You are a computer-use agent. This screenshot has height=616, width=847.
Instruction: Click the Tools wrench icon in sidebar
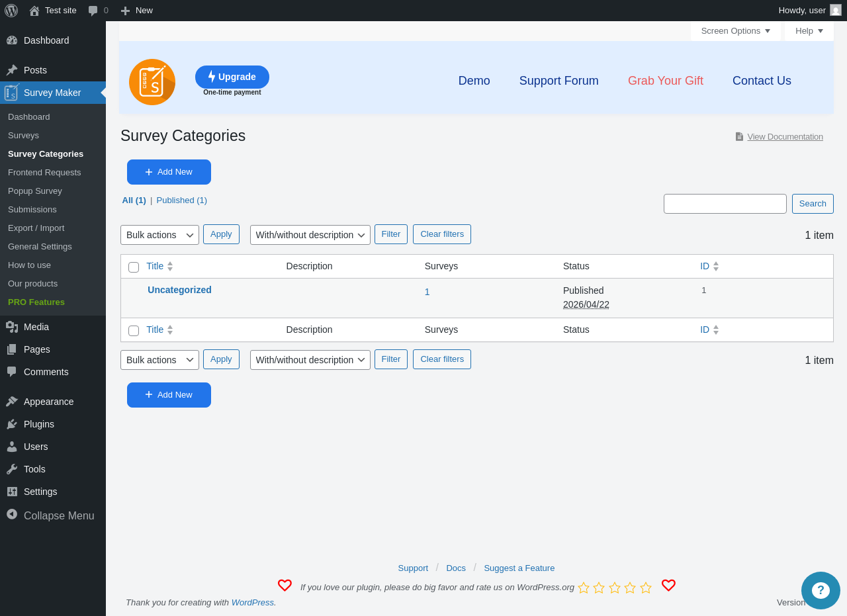coord(12,469)
